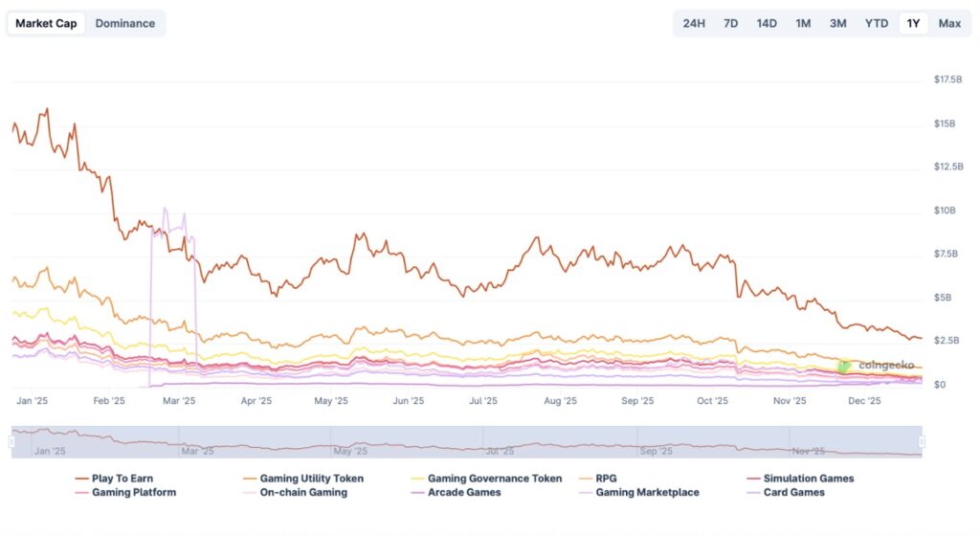The width and height of the screenshot is (980, 536).
Task: Select the 1Y range option
Action: coord(913,23)
